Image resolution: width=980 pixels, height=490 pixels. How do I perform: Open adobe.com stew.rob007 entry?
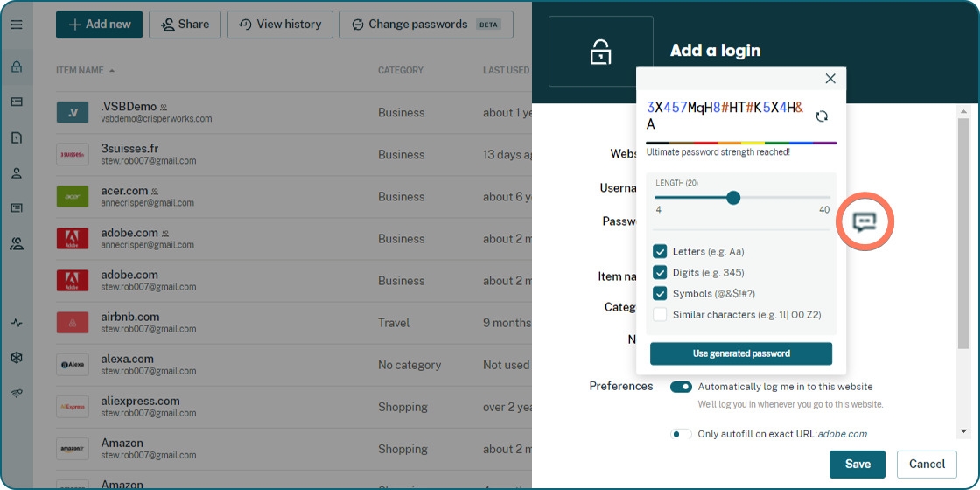[x=294, y=281]
